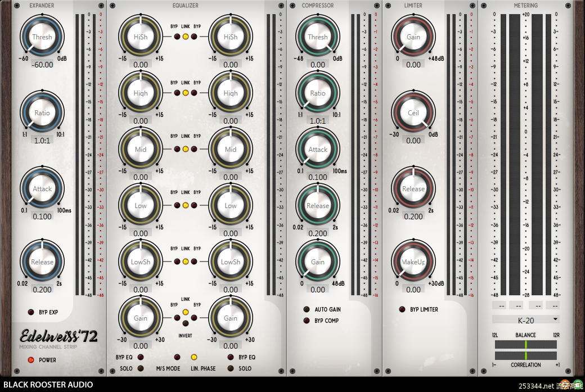
Task: Toggle the right BYP LED for High band
Action: 194,93
